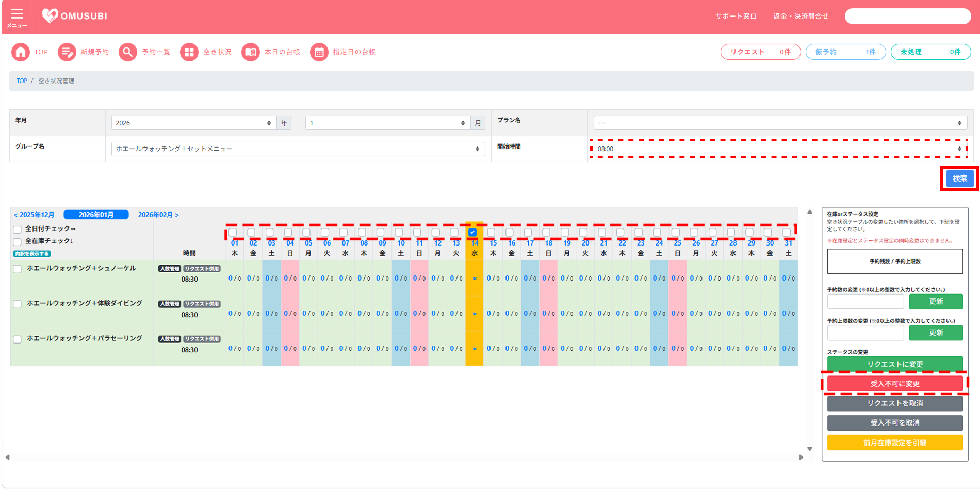
Task: Click the vertical scroll down arrow
Action: click(x=810, y=449)
